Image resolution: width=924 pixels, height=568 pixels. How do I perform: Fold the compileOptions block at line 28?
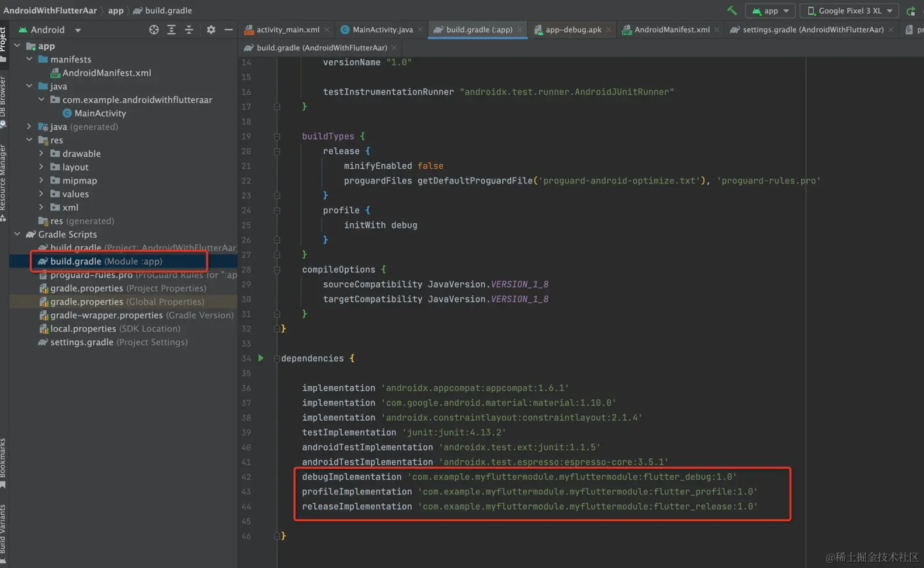coord(277,269)
